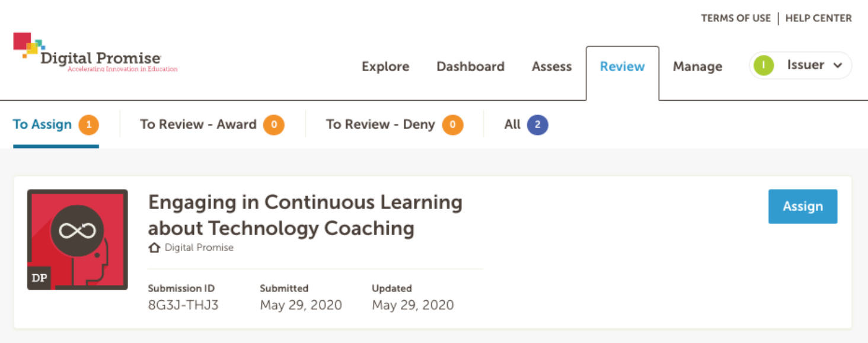Screen dimensions: 868x343
Task: Open the Help Center link
Action: pos(819,18)
